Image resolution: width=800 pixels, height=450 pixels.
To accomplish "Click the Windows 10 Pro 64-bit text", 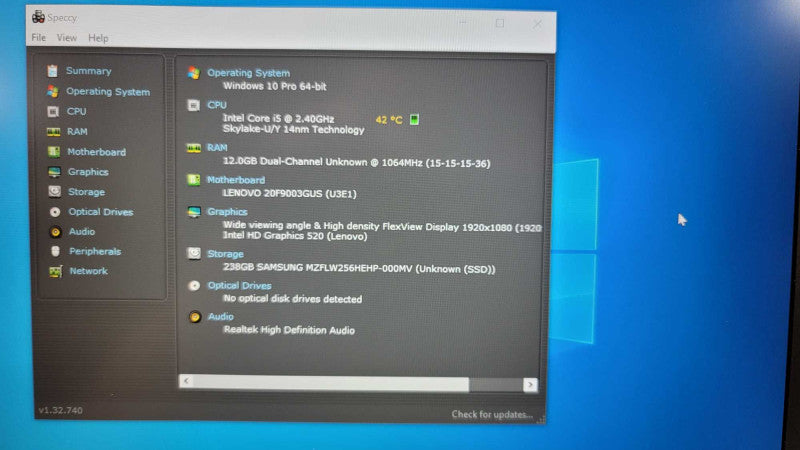I will click(274, 86).
